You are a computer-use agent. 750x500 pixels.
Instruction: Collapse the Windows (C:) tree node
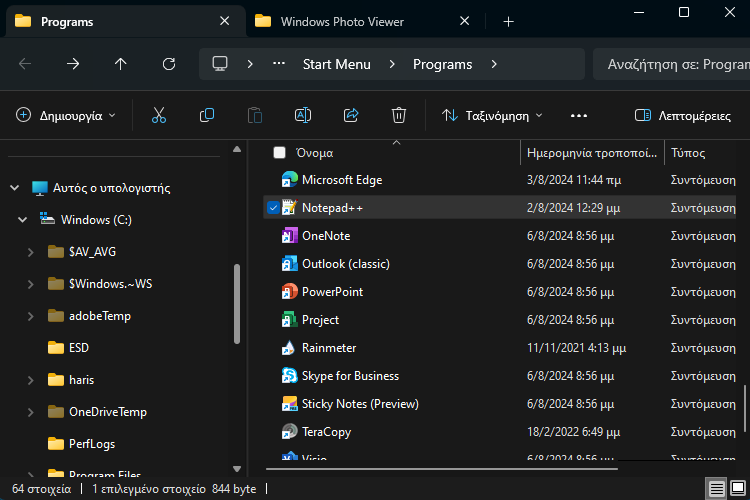click(x=22, y=220)
